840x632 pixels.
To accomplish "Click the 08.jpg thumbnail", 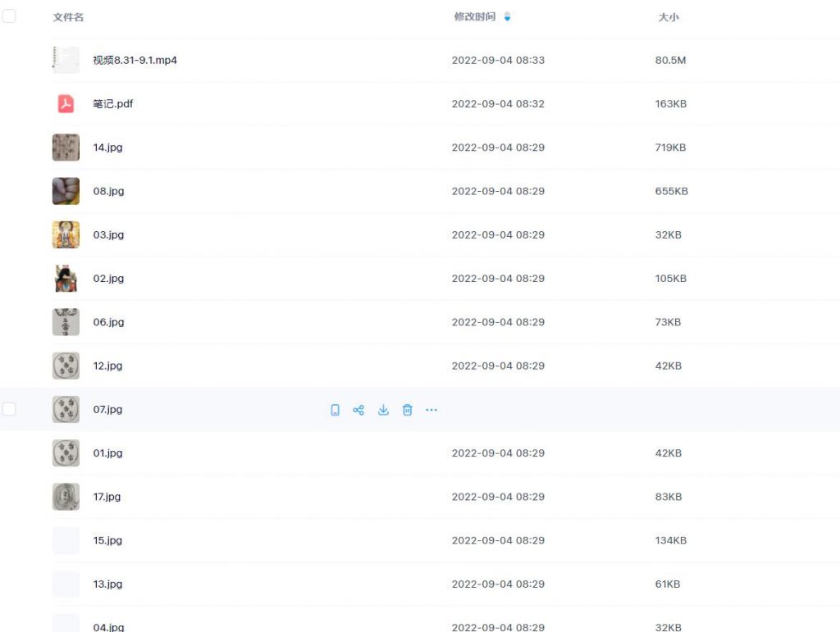I will click(66, 191).
